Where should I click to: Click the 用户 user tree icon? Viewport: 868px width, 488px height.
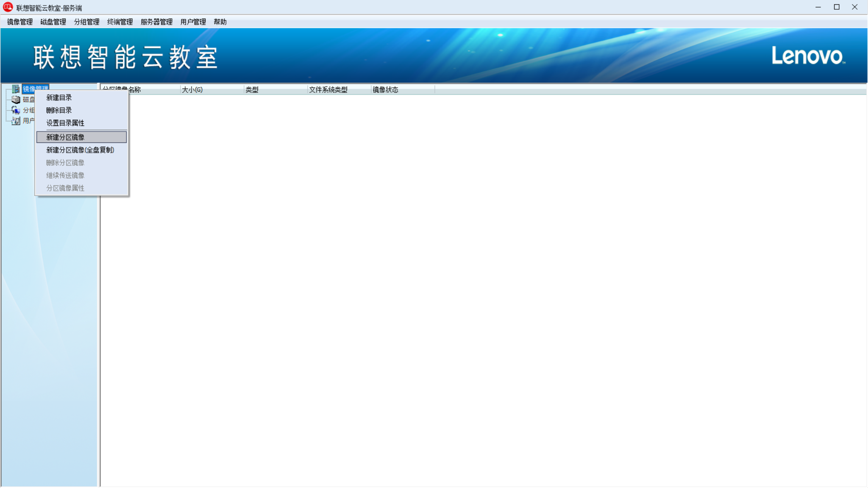(x=16, y=121)
